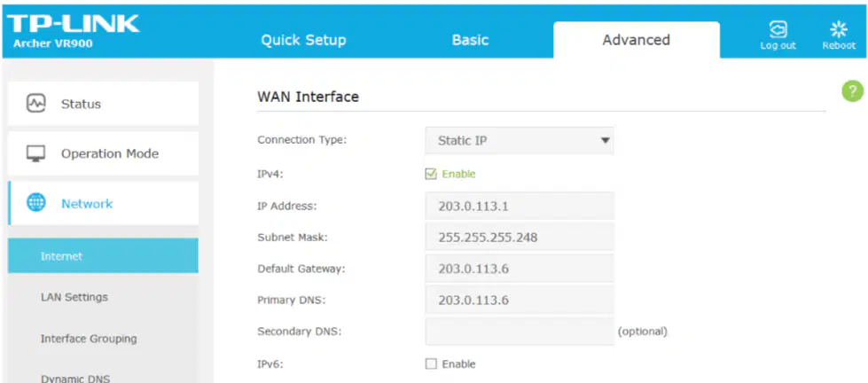The height and width of the screenshot is (383, 868).
Task: Click the Operation Mode monitor icon
Action: pos(36,153)
